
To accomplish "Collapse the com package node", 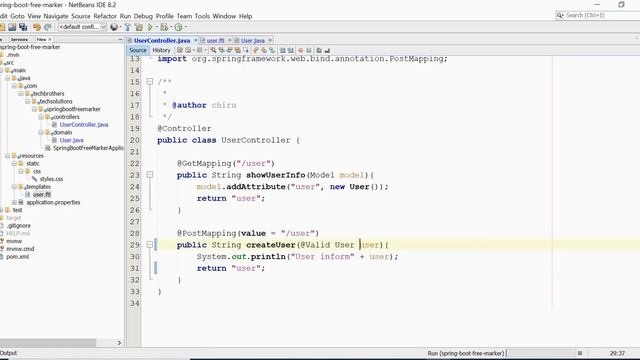I will 14,86.
